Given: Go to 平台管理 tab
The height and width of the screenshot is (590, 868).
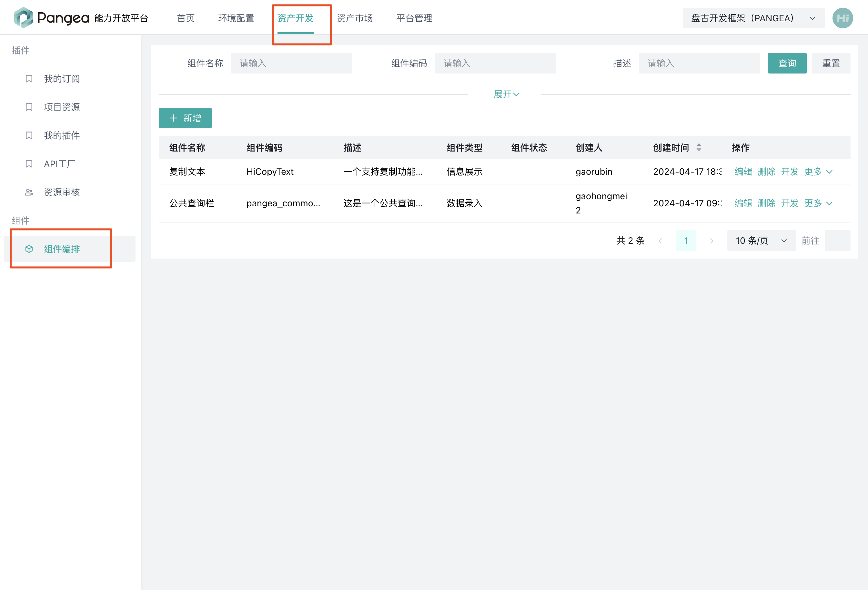Looking at the screenshot, I should pyautogui.click(x=414, y=18).
